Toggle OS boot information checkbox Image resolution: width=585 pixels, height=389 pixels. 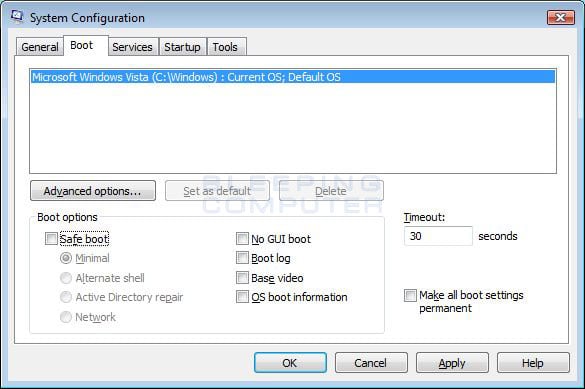pos(242,297)
